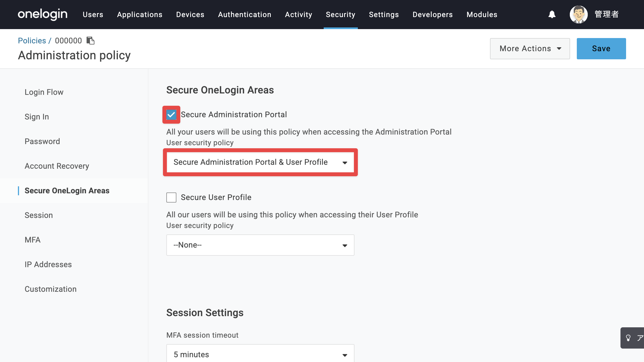Viewport: 644px width, 362px height.
Task: Click the Session Settings heading
Action: 205,313
